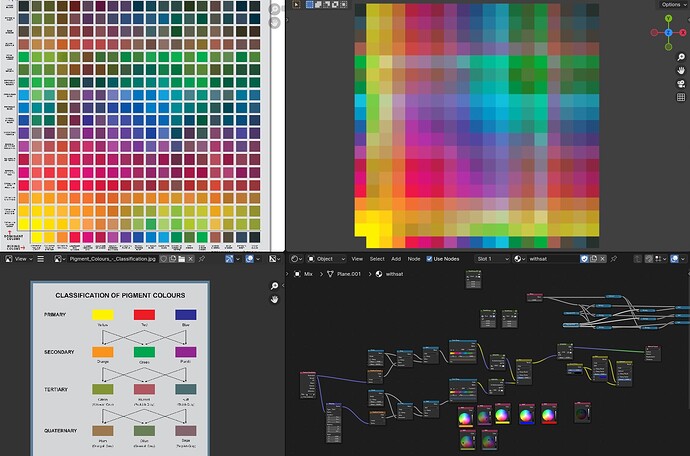The width and height of the screenshot is (690, 456).
Task: Open the shader editor type dropdown
Action: 296,259
